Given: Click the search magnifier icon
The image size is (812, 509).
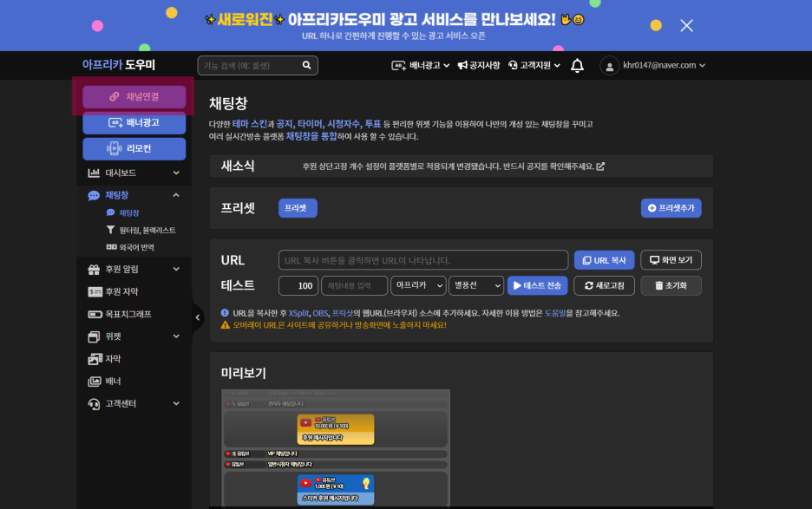Looking at the screenshot, I should pos(306,65).
